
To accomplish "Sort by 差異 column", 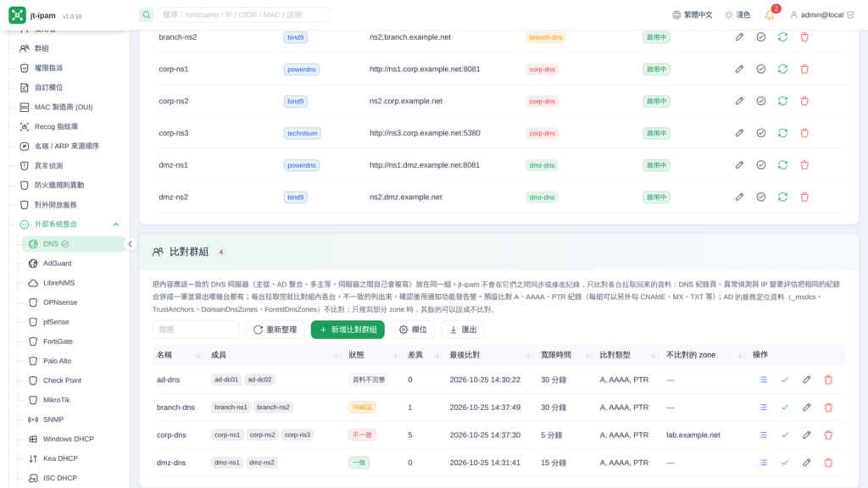I will click(x=437, y=355).
